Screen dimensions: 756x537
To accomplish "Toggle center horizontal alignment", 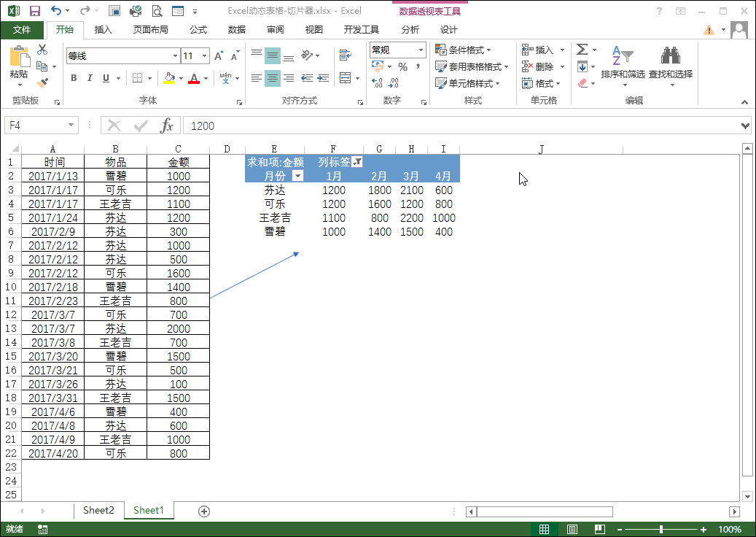I will point(272,78).
